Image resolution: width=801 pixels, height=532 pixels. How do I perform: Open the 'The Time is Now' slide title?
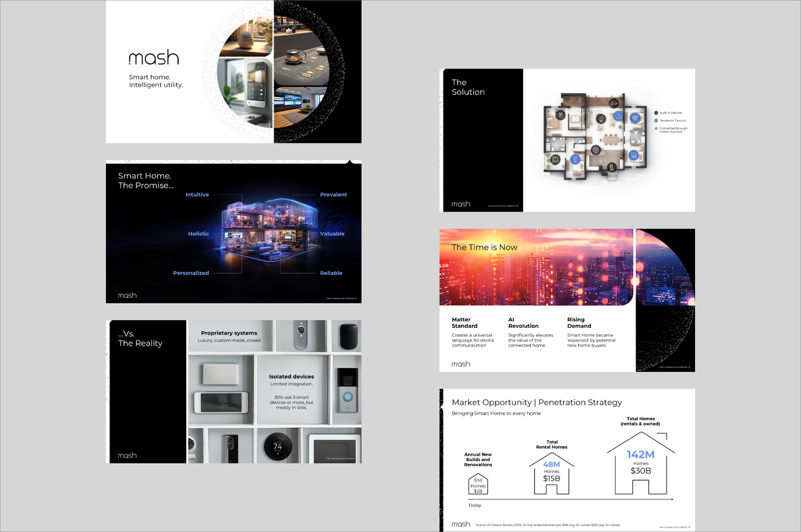click(x=484, y=247)
